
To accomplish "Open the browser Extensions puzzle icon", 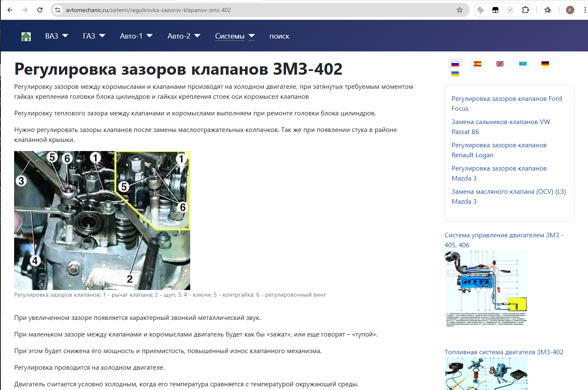I will point(525,10).
